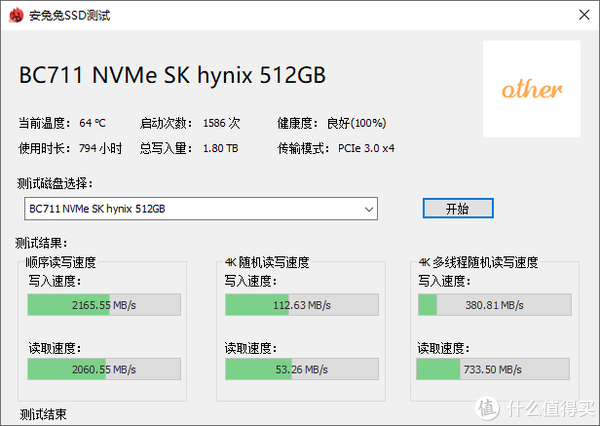Click the '测试结果:' label
The width and height of the screenshot is (600, 426).
click(42, 243)
